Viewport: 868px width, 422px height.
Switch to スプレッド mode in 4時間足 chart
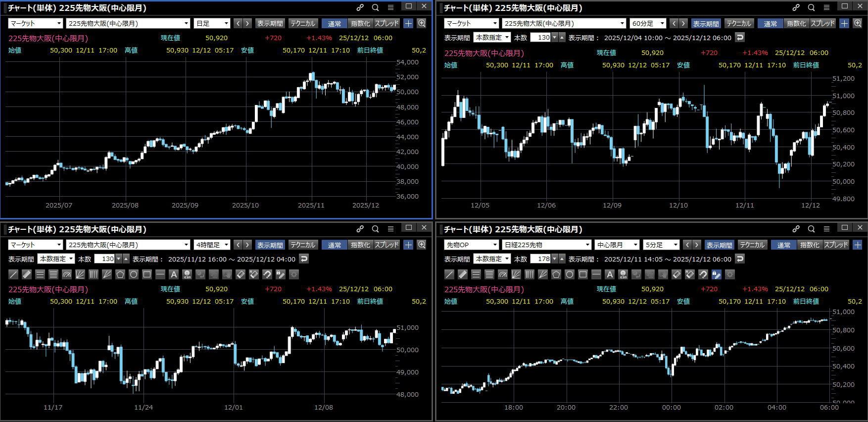[x=386, y=245]
